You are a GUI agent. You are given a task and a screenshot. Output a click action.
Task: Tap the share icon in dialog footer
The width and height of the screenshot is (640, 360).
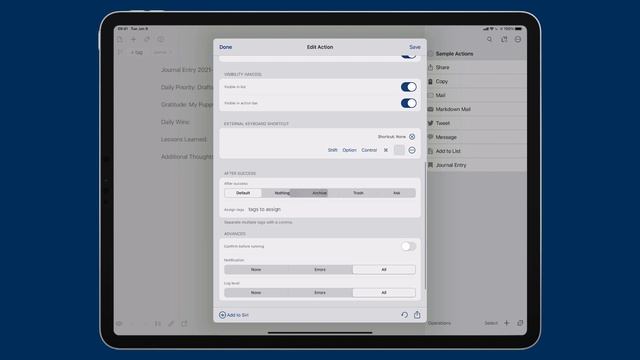tap(417, 315)
